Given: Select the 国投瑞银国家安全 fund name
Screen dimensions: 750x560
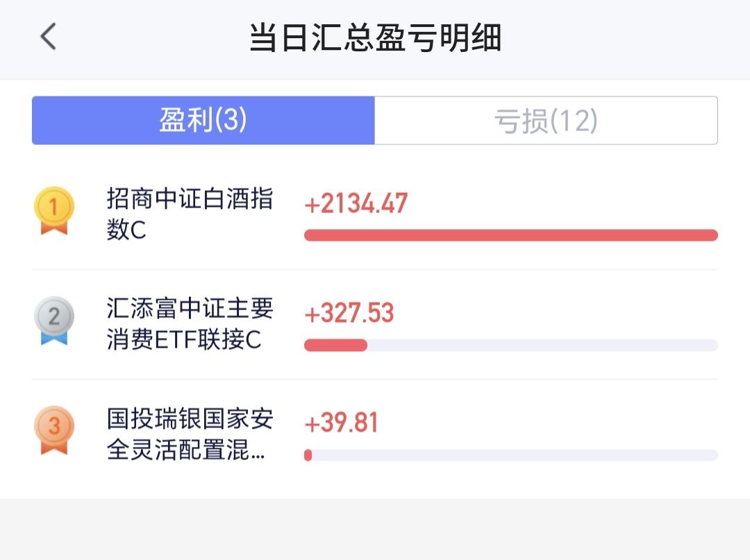Looking at the screenshot, I should coord(190,418).
